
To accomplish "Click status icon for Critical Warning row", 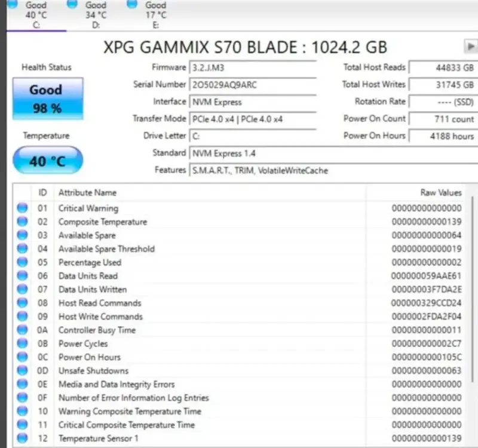I will (22, 208).
